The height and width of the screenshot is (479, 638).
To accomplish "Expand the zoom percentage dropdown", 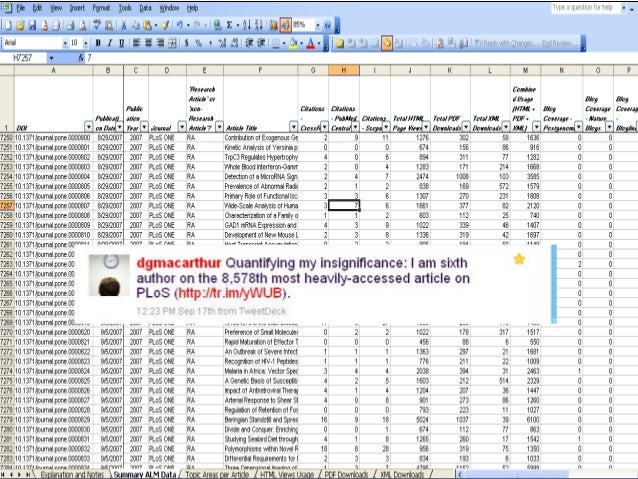I will coord(318,26).
